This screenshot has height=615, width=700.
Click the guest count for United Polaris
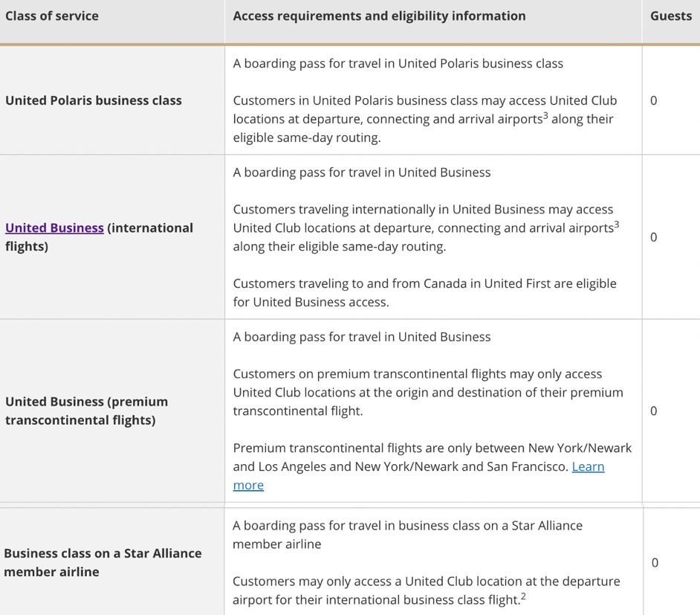653,100
